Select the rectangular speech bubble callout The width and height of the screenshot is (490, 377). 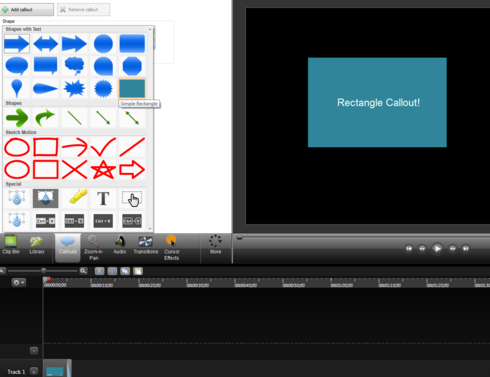tap(46, 66)
